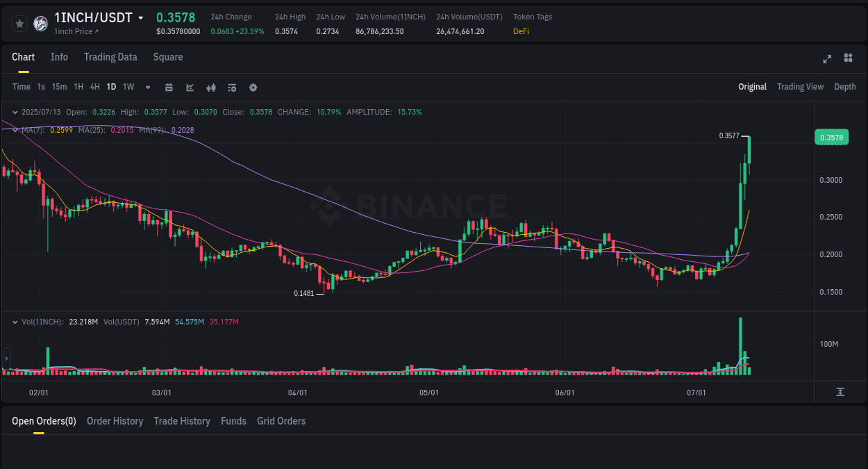Click the sidebar arrow on chart's left edge
Image resolution: width=868 pixels, height=469 pixels.
coord(6,359)
